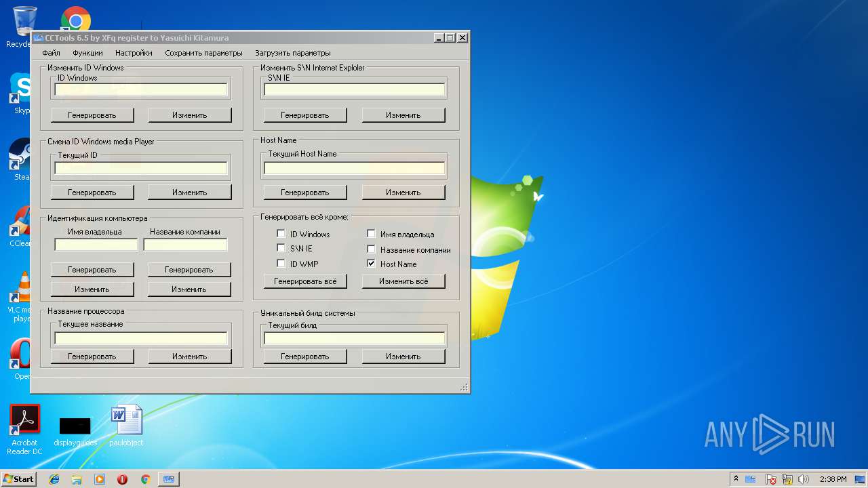Screen dimensions: 868x488
Task: Click the Windows Media Player Текущий ID field
Action: (x=141, y=168)
